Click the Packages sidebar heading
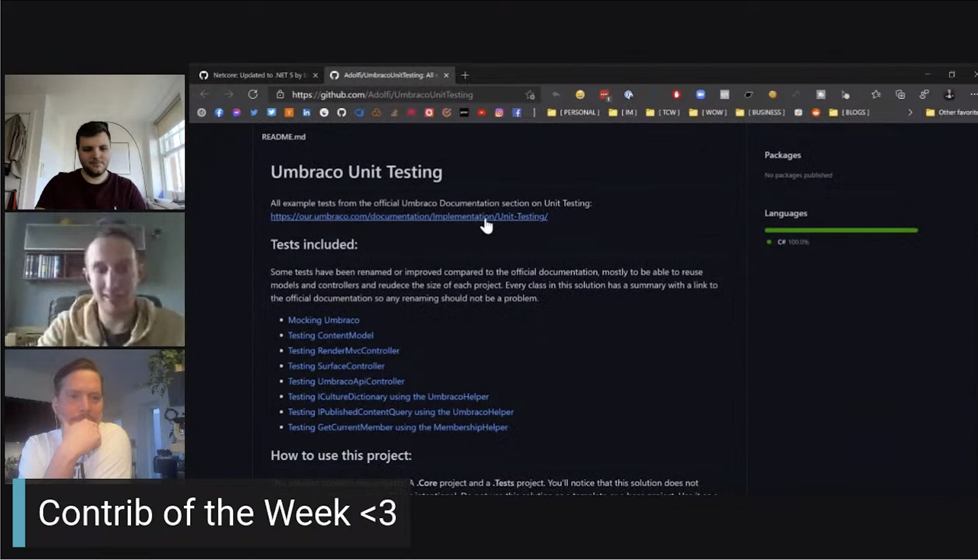This screenshot has width=978, height=560. [x=782, y=155]
